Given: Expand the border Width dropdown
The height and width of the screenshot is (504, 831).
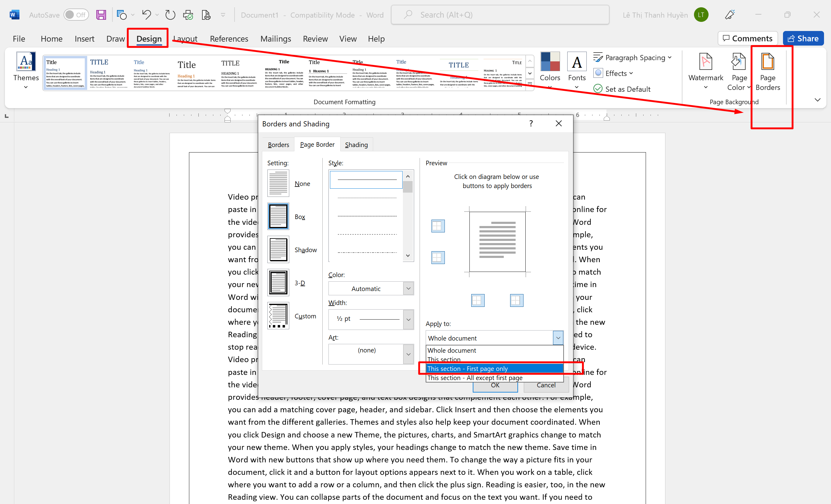Looking at the screenshot, I should (408, 319).
